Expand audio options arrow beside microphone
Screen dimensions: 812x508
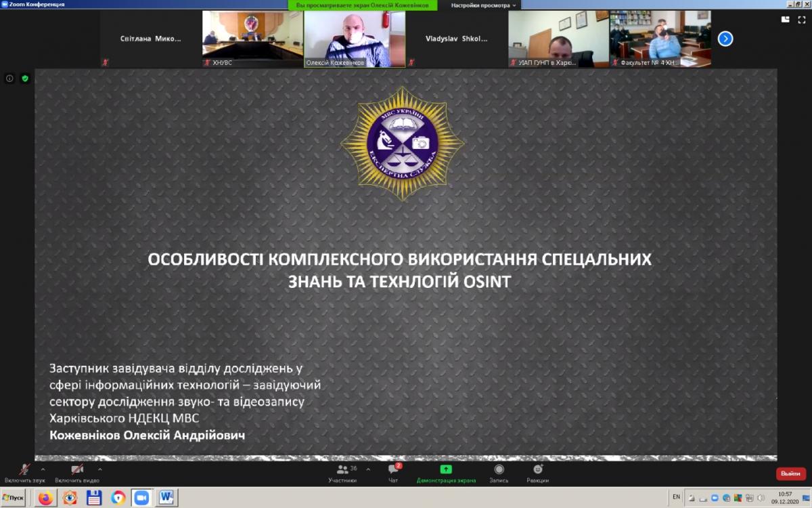pos(43,469)
